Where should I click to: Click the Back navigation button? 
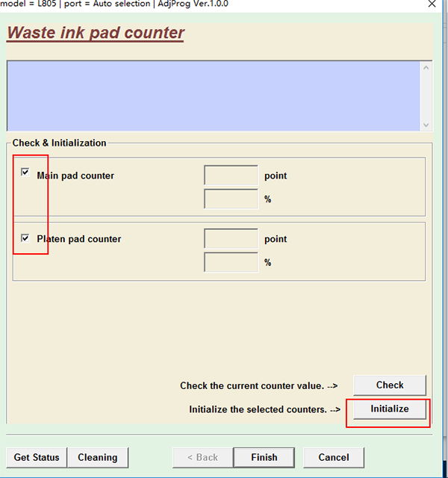coord(202,457)
